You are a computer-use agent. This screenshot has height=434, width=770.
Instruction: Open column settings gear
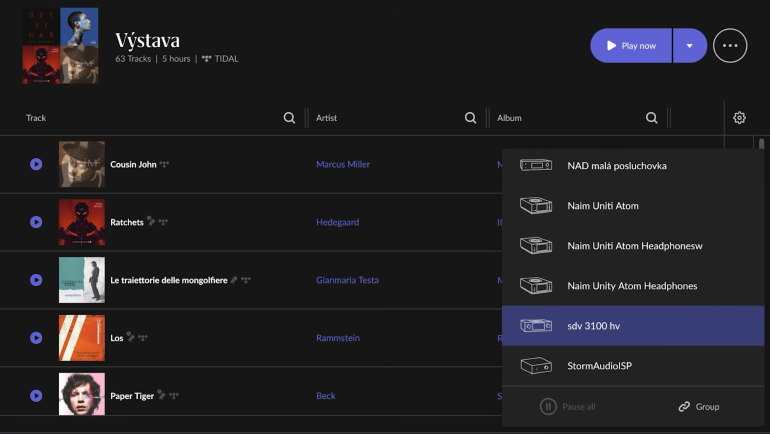pyautogui.click(x=739, y=118)
